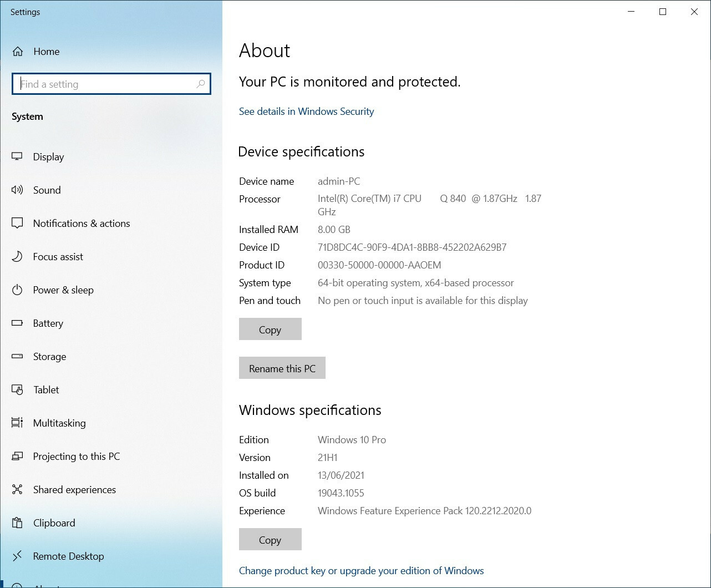Click the Windows Feature Experience Pack text
The image size is (711, 588).
[424, 511]
